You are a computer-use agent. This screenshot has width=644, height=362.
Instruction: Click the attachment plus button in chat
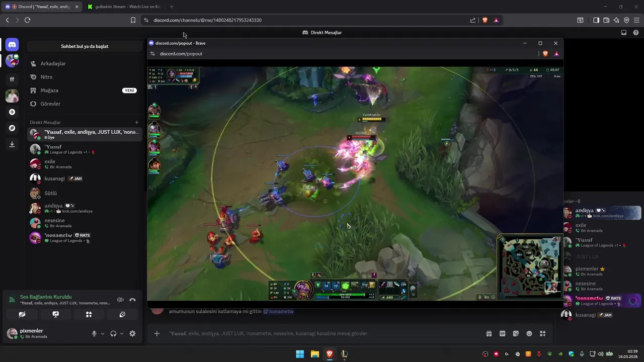pyautogui.click(x=157, y=333)
